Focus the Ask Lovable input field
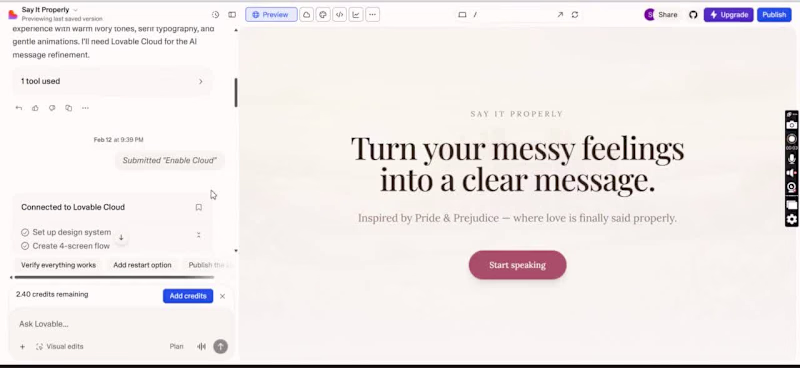Viewport: 800px width, 368px height. [121, 324]
